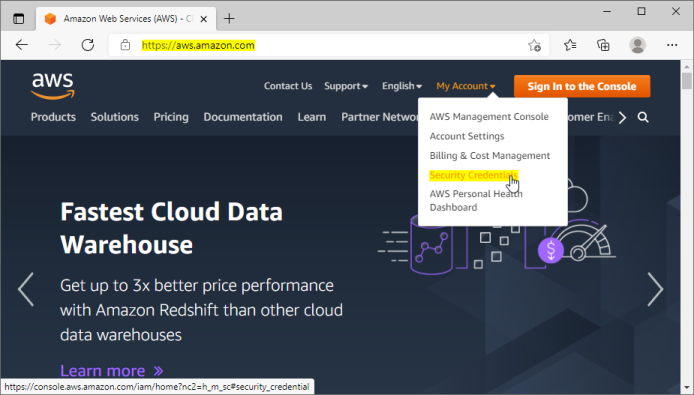The width and height of the screenshot is (694, 395).
Task: Choose AWS Personal Health Dashboard
Action: (x=476, y=200)
